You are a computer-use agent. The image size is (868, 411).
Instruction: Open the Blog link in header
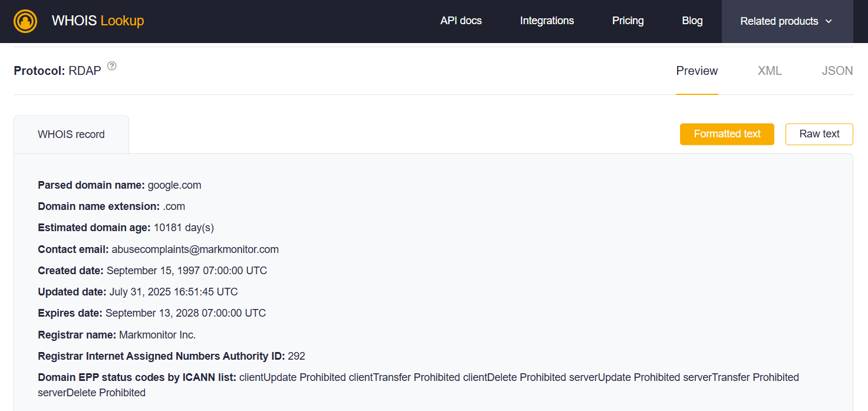(692, 21)
